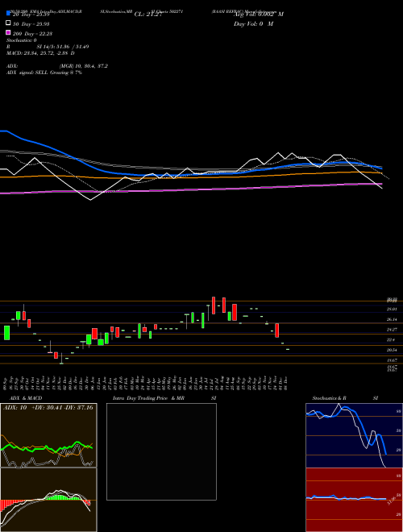Open the ADX indicator chart panel
Viewport: 403px width, 532px height.
(48, 435)
